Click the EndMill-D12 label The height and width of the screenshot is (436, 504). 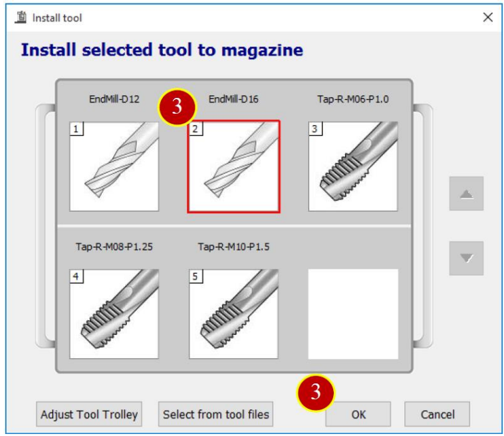(x=114, y=99)
